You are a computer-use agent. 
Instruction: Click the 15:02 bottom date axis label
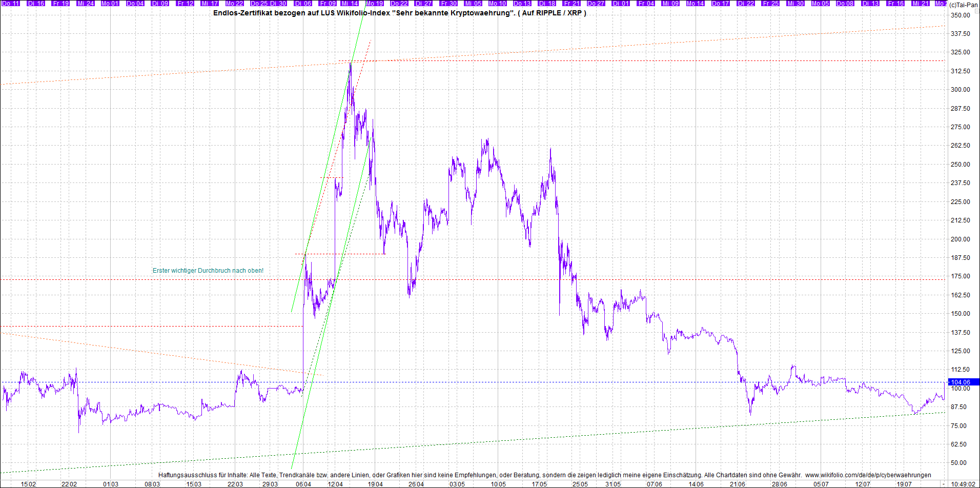coord(28,484)
